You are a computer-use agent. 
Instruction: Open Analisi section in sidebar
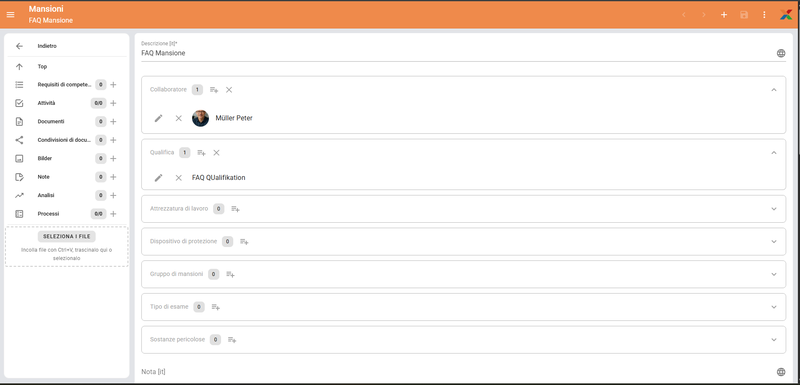(x=46, y=195)
